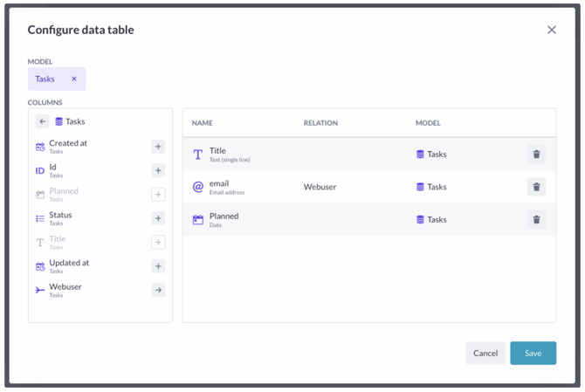Add the Status column
The height and width of the screenshot is (392, 585).
pos(158,218)
